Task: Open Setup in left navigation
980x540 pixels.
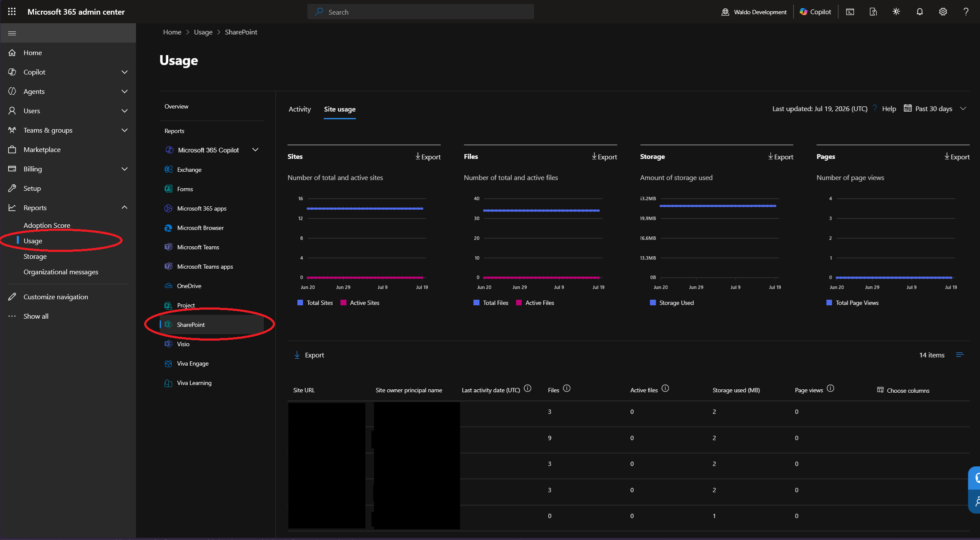Action: coord(68,188)
